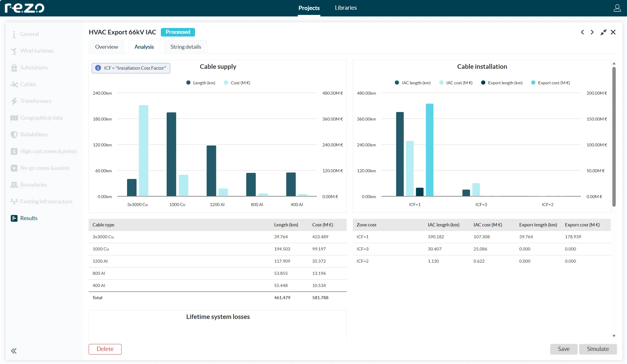Collapse the left sidebar
The height and width of the screenshot is (364, 627).
coord(13,351)
